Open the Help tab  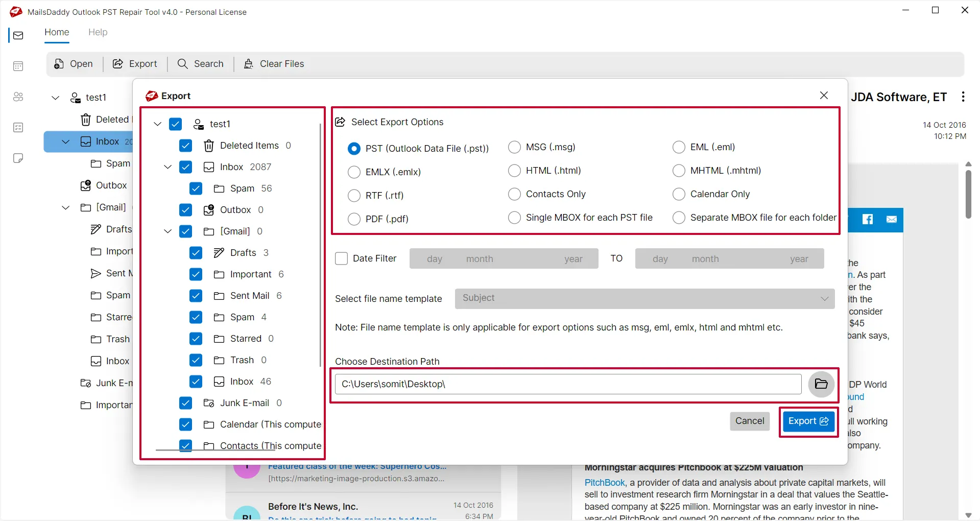[98, 32]
